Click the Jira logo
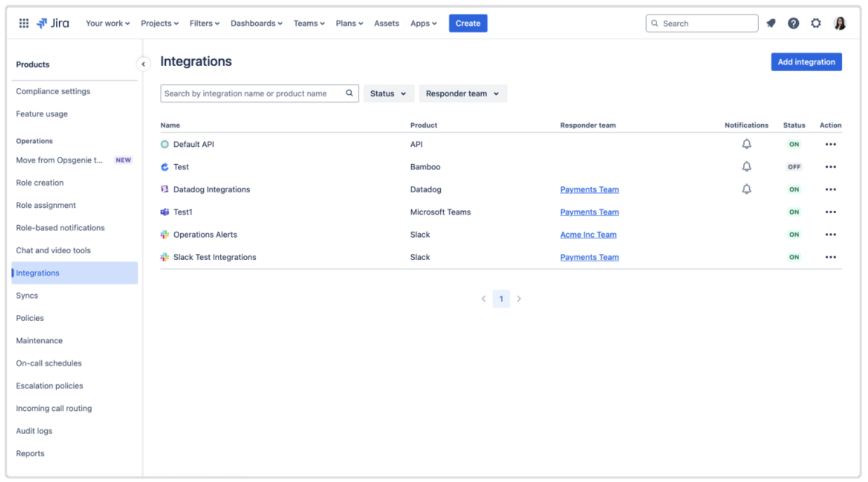The height and width of the screenshot is (482, 868). click(53, 22)
